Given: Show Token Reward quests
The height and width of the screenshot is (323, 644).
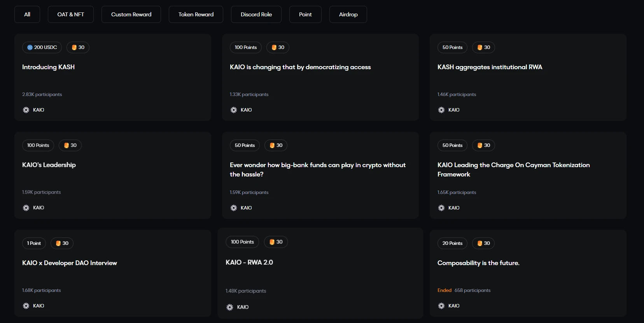Looking at the screenshot, I should 196,14.
